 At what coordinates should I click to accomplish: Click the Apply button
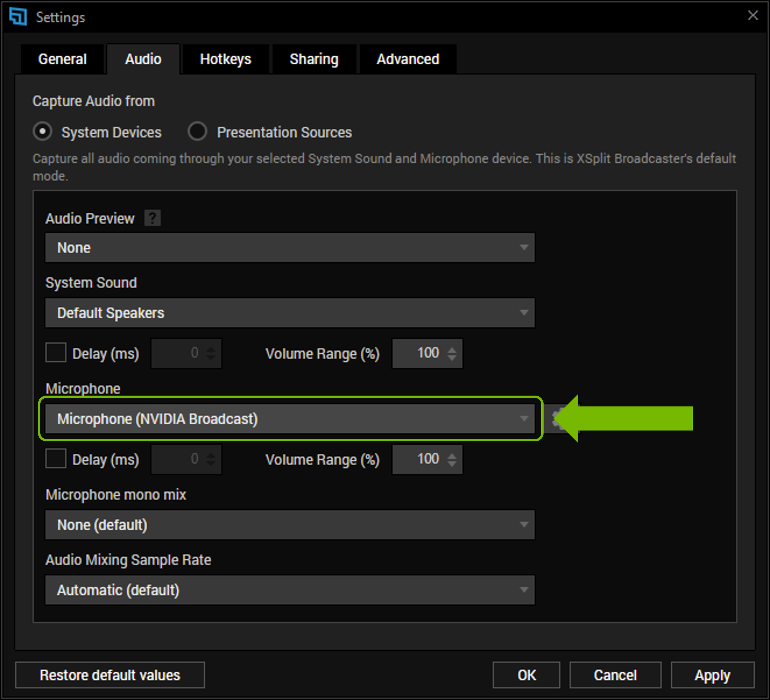tap(712, 675)
